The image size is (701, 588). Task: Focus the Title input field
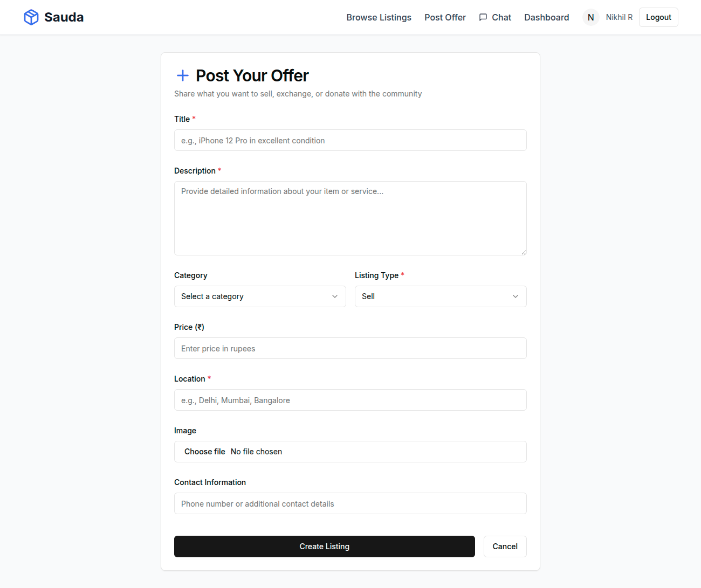tap(350, 140)
